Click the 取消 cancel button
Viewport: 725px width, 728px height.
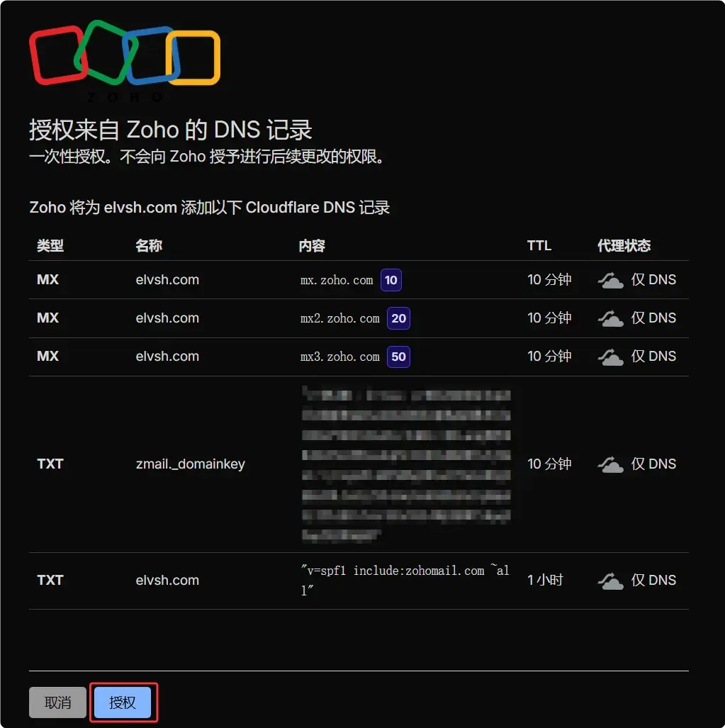coord(57,702)
